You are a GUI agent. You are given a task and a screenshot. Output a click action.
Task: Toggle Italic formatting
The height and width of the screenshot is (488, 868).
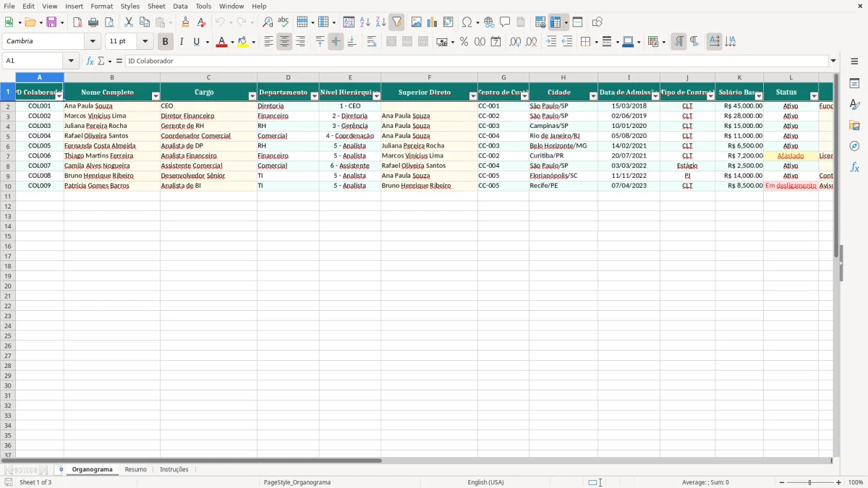click(x=182, y=42)
